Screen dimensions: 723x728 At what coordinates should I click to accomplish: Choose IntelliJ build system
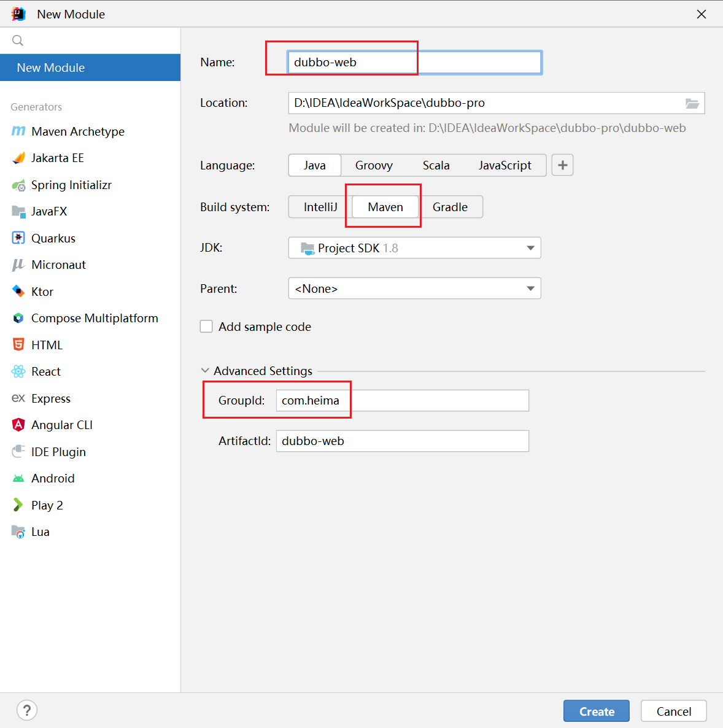320,207
